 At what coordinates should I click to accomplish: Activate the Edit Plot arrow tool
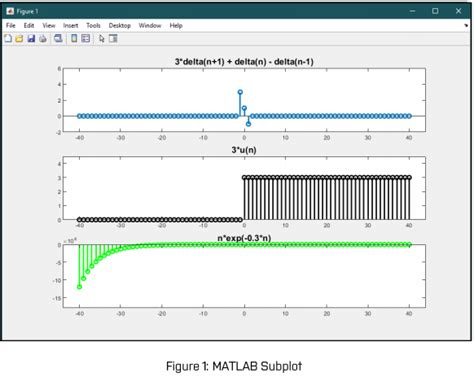[102, 39]
